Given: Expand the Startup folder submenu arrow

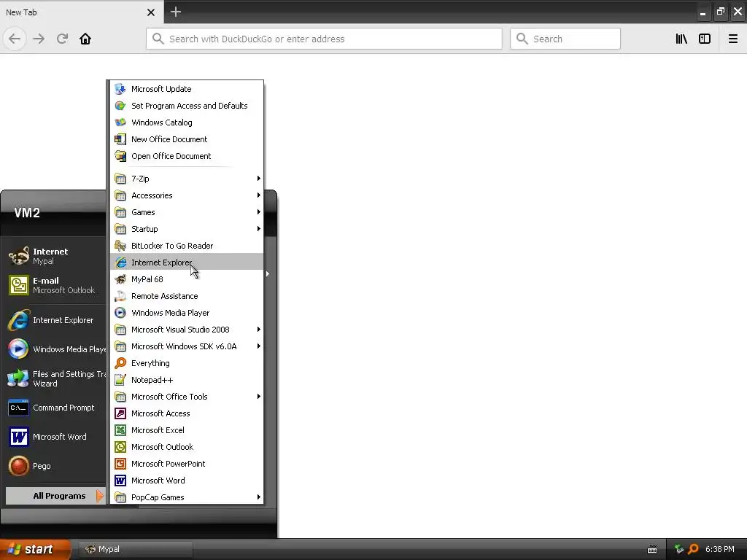Looking at the screenshot, I should click(259, 228).
